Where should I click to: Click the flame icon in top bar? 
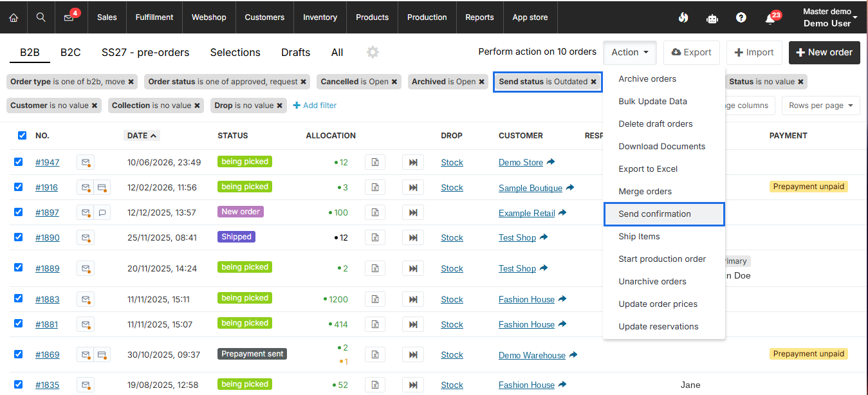[x=683, y=18]
